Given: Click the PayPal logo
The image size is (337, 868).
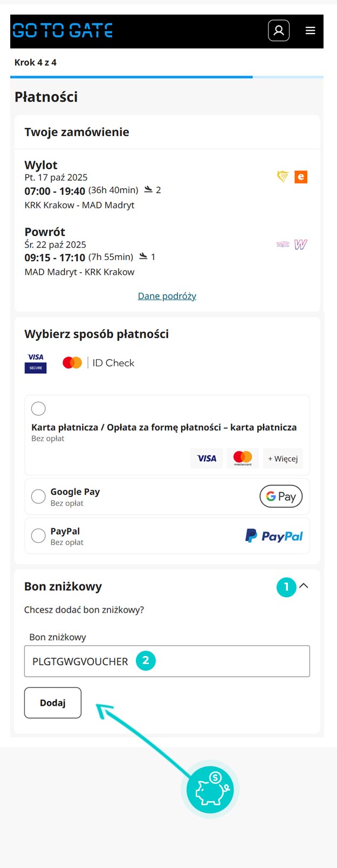Looking at the screenshot, I should [x=274, y=536].
